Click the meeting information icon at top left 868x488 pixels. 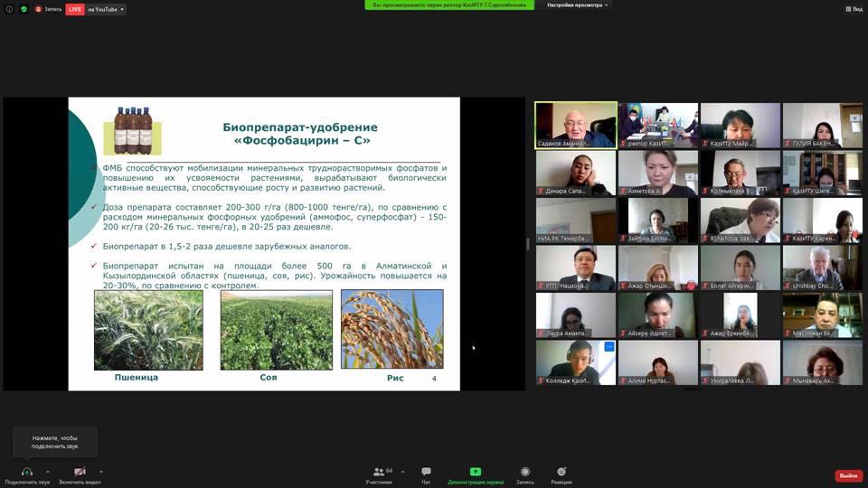point(10,9)
